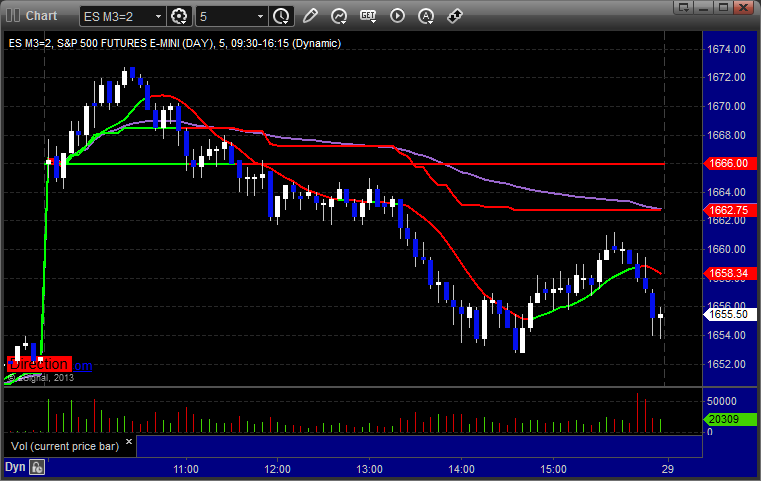
Task: Click the red 1662.75 price marker
Action: point(729,210)
